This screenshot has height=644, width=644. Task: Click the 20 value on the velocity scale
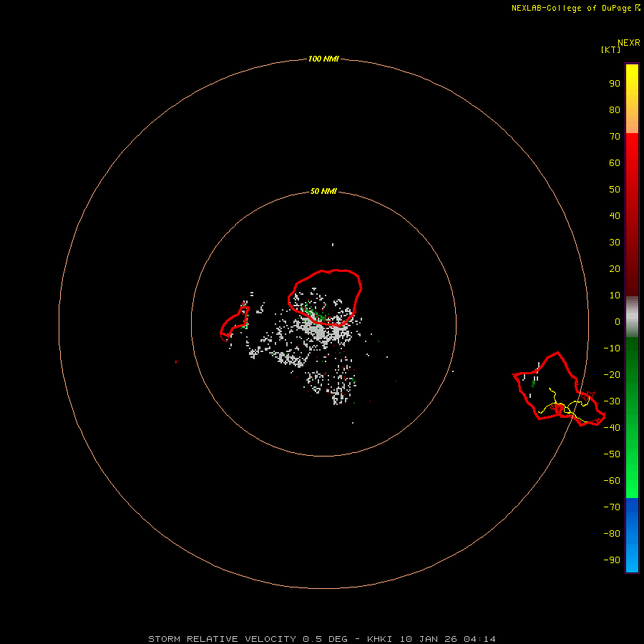[x=615, y=268]
